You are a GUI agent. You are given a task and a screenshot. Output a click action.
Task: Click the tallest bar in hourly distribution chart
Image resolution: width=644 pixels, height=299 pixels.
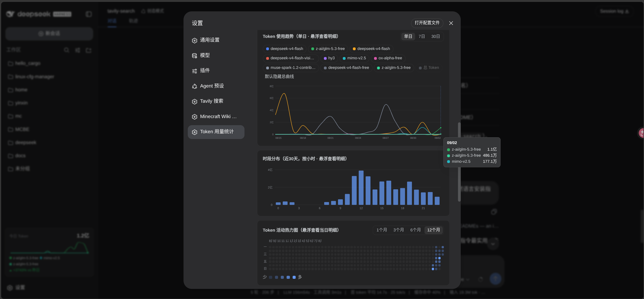click(x=361, y=187)
